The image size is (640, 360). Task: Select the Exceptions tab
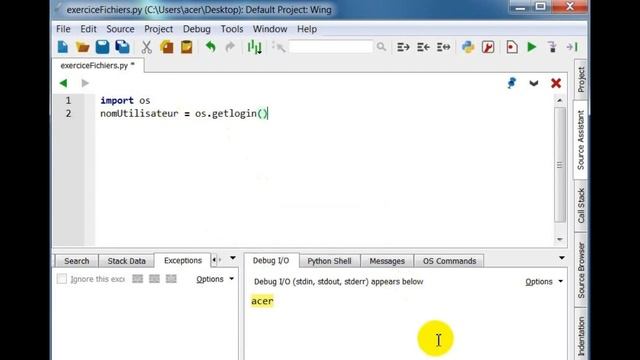[182, 260]
